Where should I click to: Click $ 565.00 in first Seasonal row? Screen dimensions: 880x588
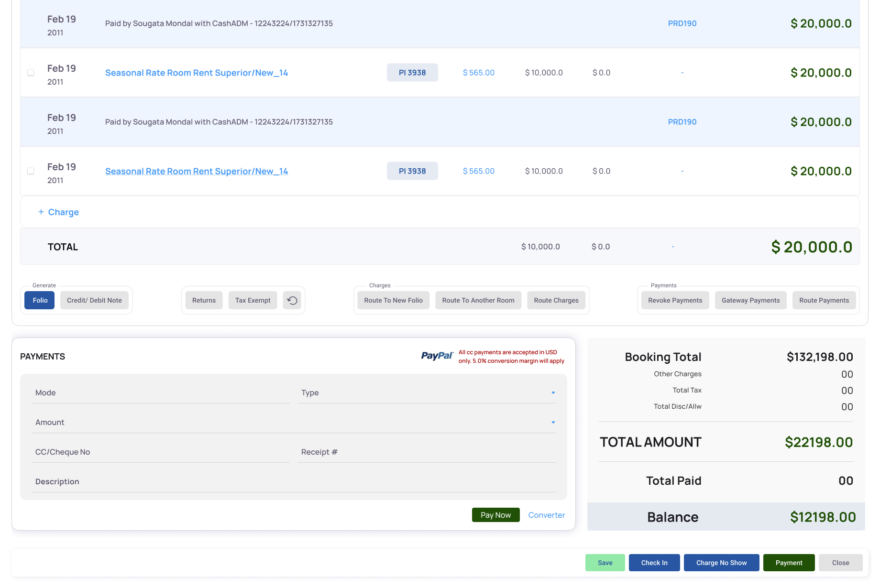[479, 73]
